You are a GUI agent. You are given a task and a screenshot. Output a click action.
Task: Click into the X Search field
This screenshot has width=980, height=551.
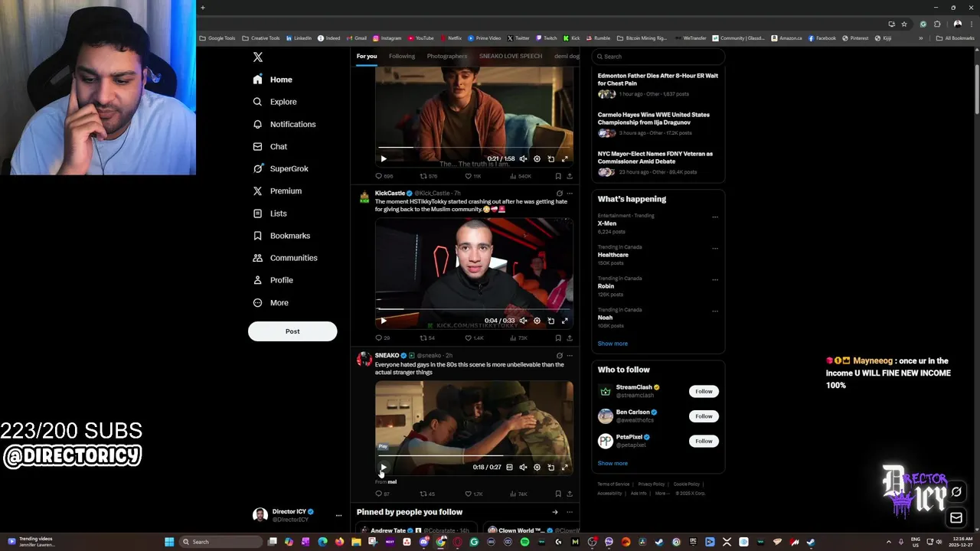coord(658,57)
